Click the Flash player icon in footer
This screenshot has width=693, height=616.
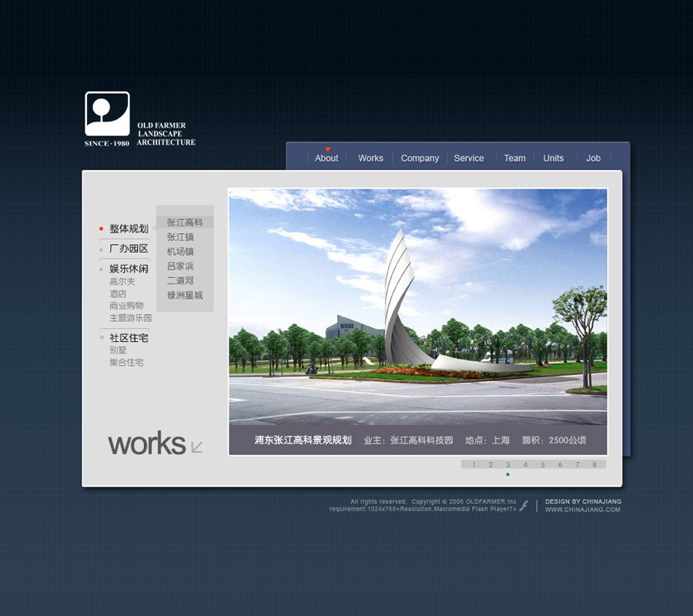click(524, 506)
